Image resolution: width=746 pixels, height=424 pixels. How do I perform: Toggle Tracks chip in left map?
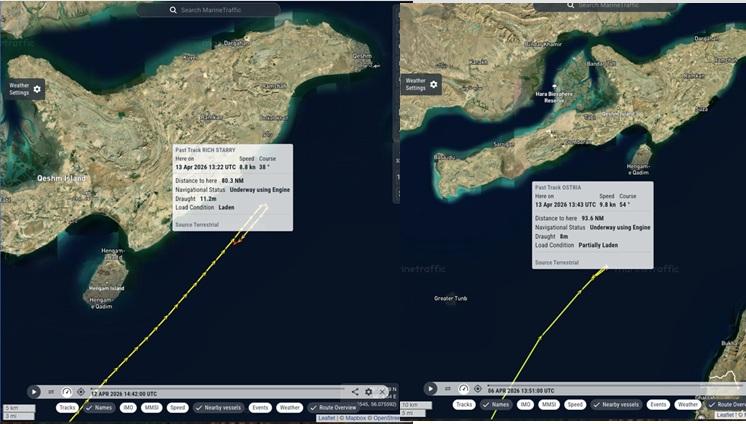[x=67, y=407]
